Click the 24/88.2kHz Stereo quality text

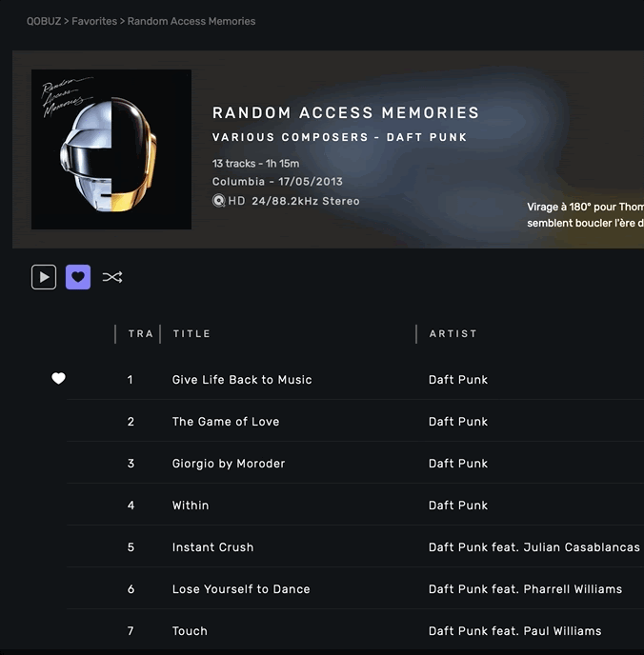coord(306,201)
